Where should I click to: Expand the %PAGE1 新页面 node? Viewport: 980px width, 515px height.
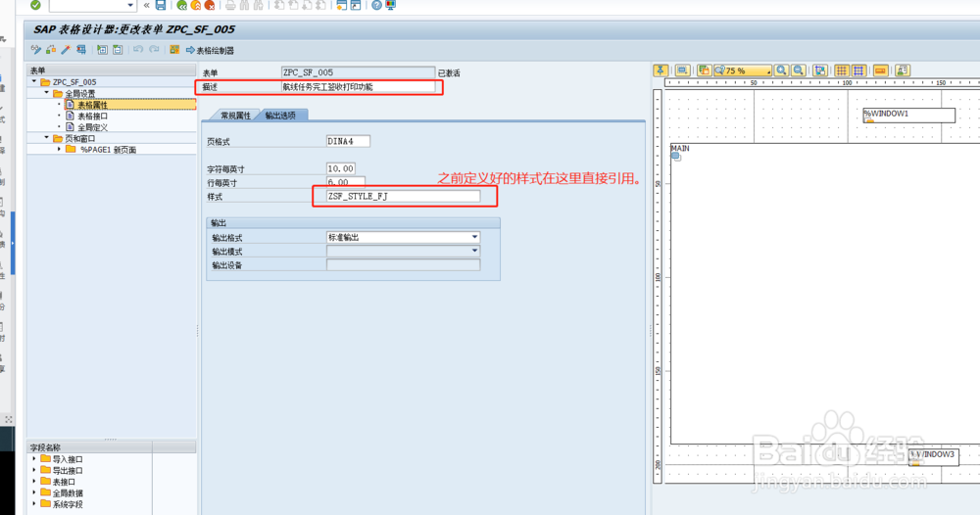tap(60, 149)
